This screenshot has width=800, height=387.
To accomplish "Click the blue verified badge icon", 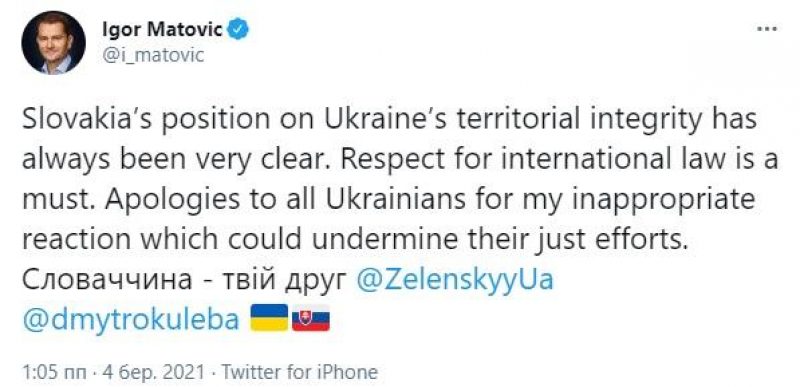I will tap(238, 30).
